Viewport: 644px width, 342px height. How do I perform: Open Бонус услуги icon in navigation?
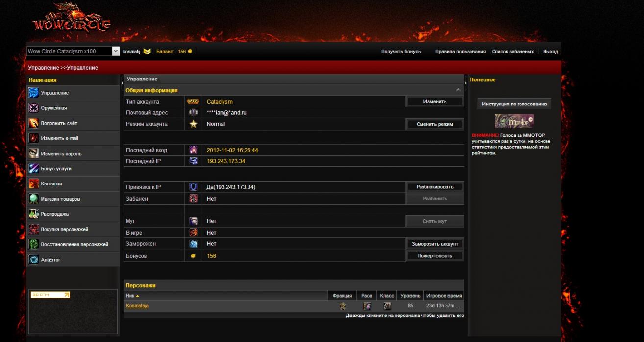point(34,169)
